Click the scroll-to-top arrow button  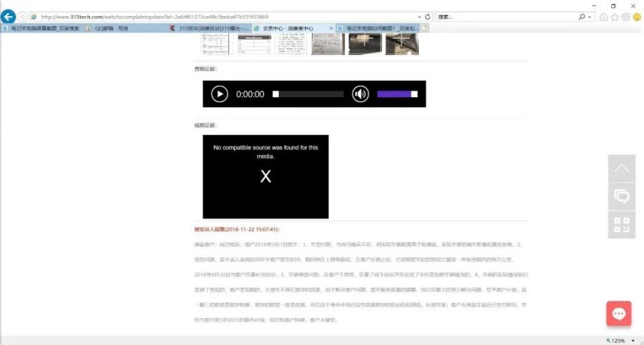(x=622, y=168)
